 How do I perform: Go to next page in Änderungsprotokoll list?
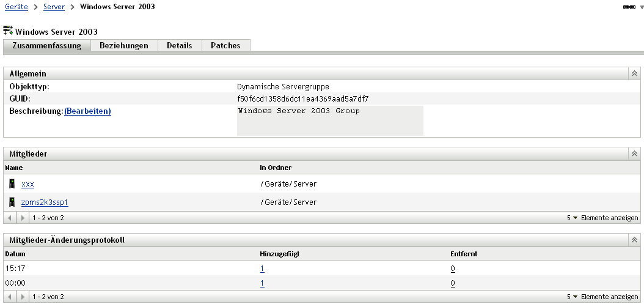[x=23, y=297]
